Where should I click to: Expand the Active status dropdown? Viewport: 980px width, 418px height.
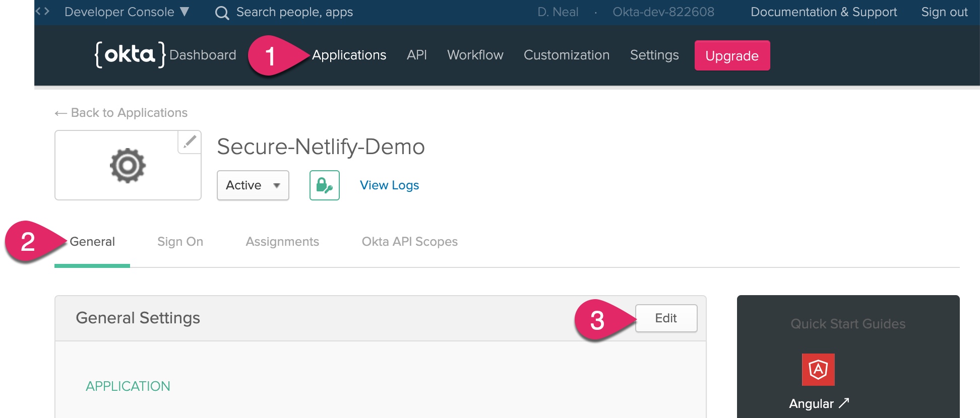tap(253, 185)
